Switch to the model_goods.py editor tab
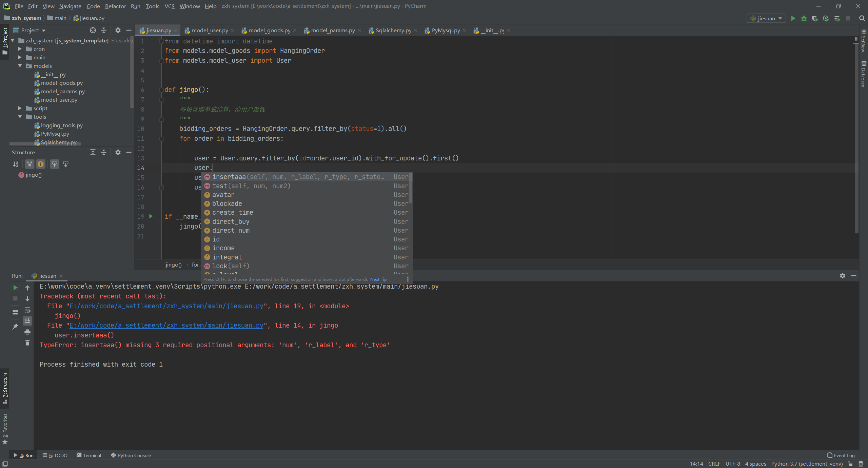Image resolution: width=868 pixels, height=468 pixels. [269, 30]
